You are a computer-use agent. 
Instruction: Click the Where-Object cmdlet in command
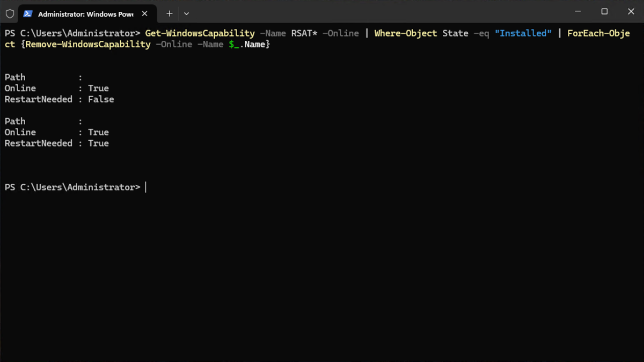point(406,33)
